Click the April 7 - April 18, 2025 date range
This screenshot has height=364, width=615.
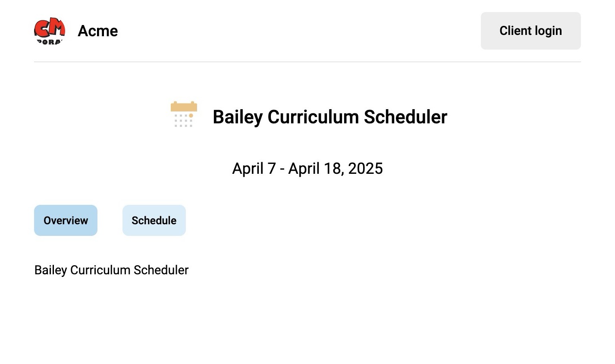307,168
